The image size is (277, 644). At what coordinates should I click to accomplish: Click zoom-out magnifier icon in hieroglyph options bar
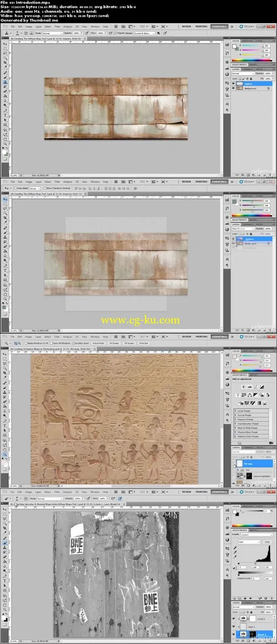pos(19,344)
